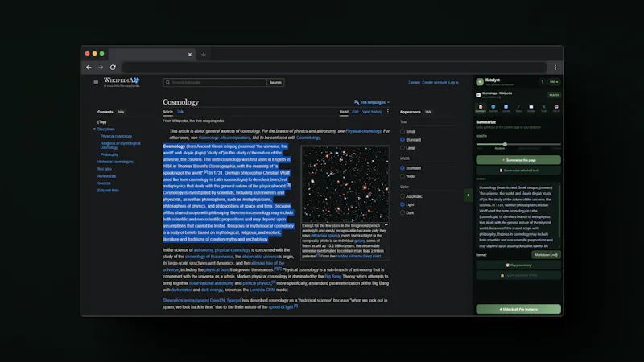Select Light color mode

[x=402, y=204]
